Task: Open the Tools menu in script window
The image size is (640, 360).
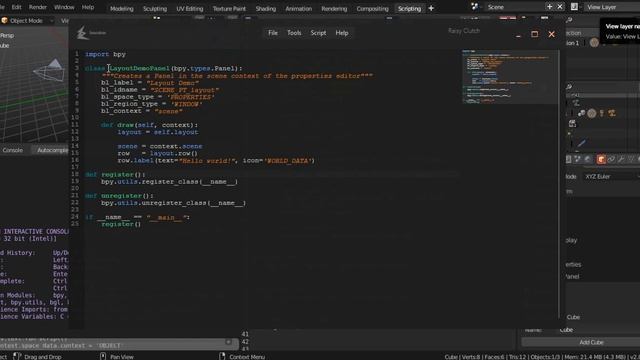Action: (294, 33)
